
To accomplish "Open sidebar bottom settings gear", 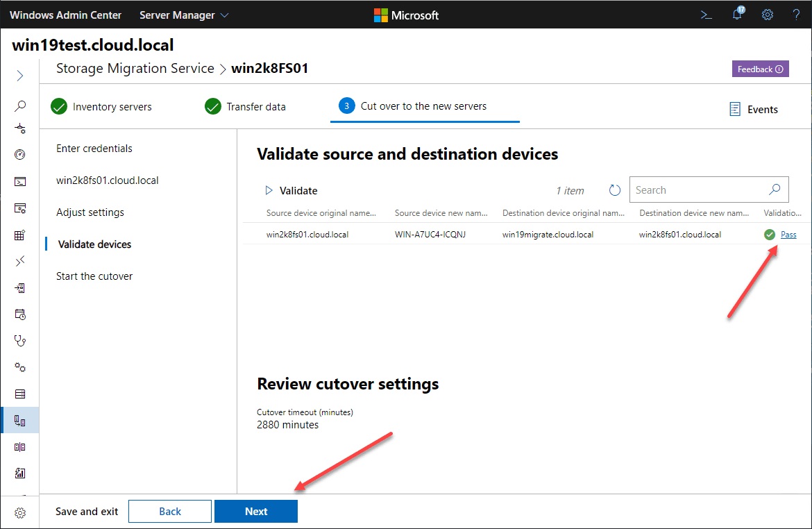I will (20, 513).
